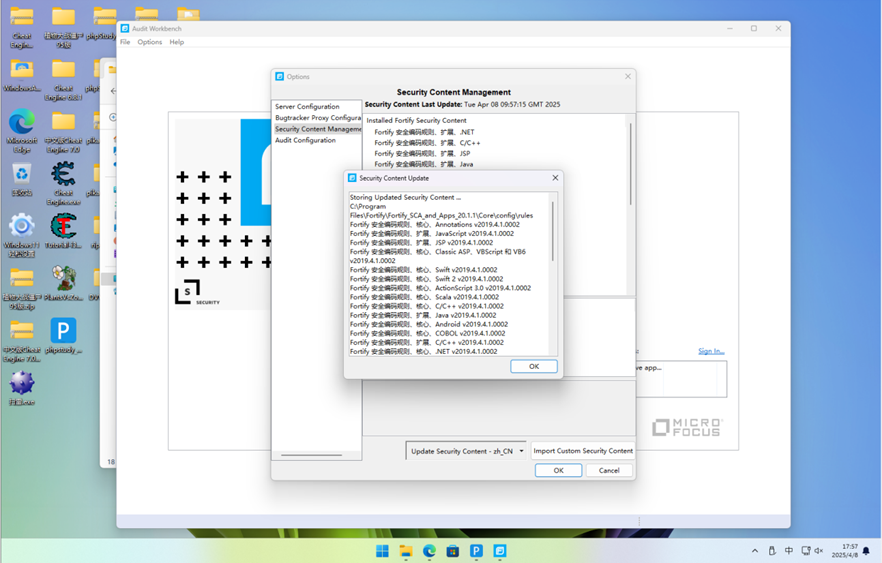Open the File menu in Audit Workbench
Viewport: 882px width, 563px height.
[x=125, y=42]
